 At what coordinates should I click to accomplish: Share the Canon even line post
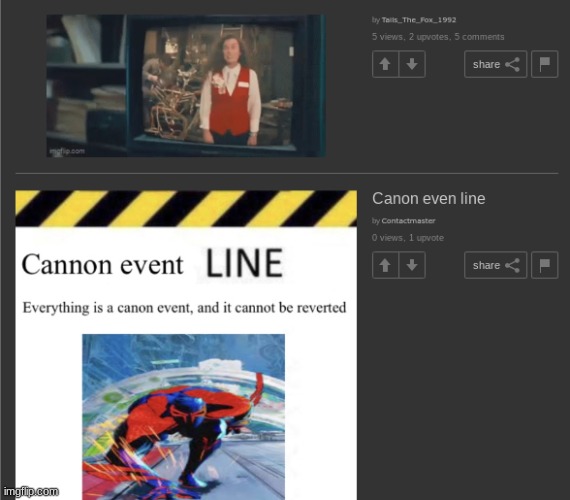pyautogui.click(x=495, y=265)
